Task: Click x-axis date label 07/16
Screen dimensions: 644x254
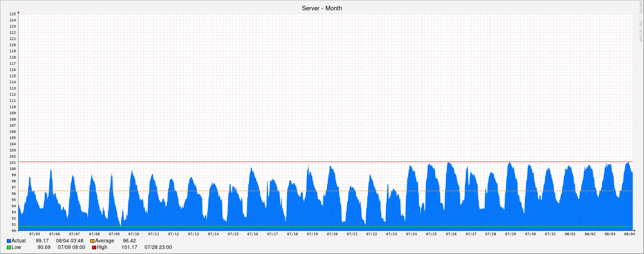Action: tap(253, 234)
